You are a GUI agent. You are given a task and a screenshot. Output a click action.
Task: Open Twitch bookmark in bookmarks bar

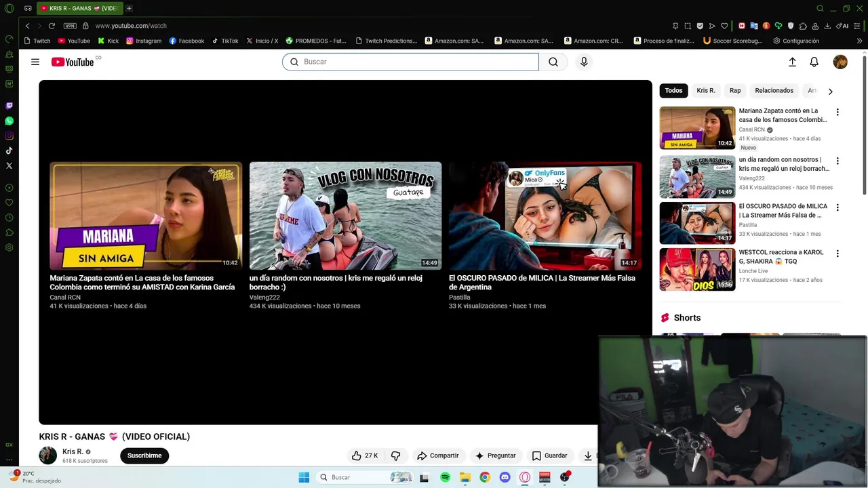[x=37, y=41]
